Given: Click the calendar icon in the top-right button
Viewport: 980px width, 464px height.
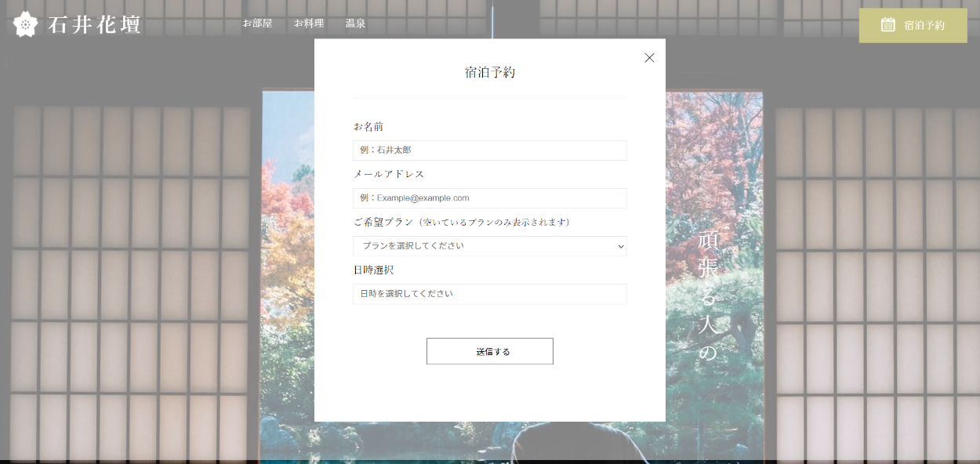Looking at the screenshot, I should click(x=887, y=25).
